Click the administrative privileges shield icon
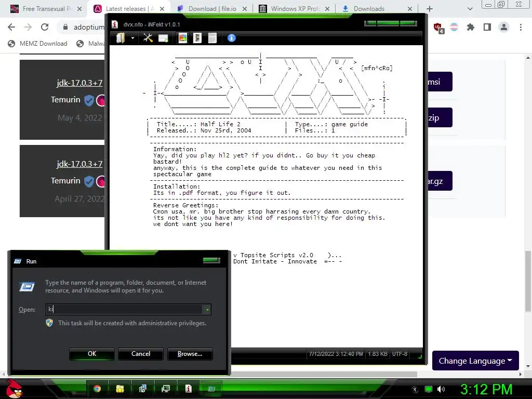 [x=49, y=323]
